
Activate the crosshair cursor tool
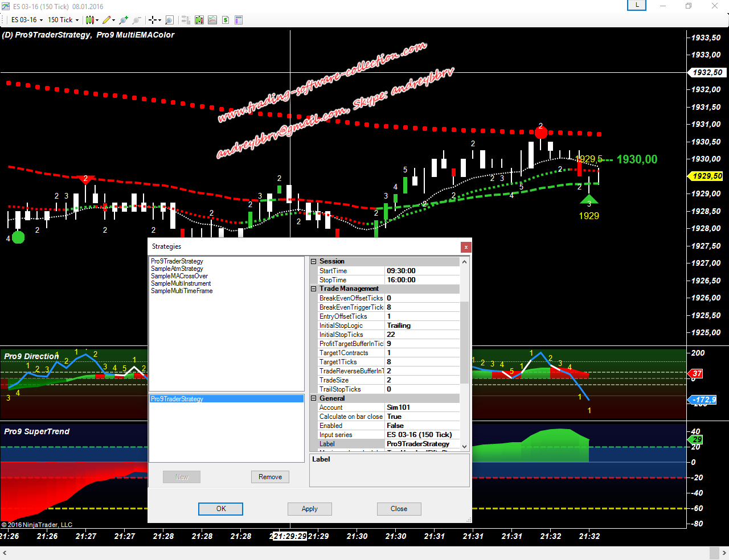click(153, 20)
